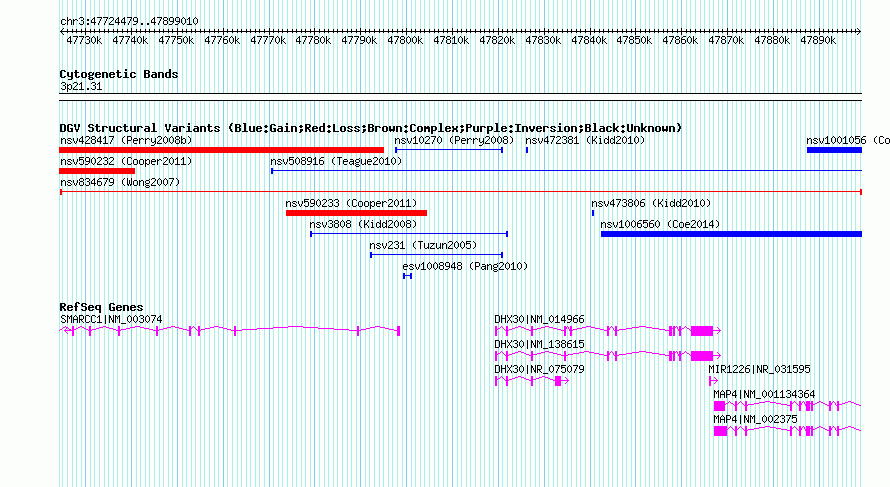Select the 3p21.31 band label
Viewport: 890px width, 487px height.
pos(81,86)
